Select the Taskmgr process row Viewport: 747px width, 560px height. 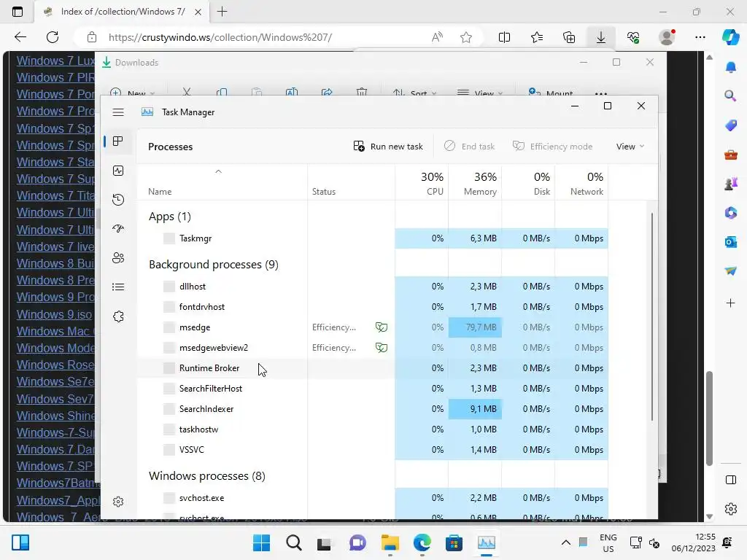[373, 238]
